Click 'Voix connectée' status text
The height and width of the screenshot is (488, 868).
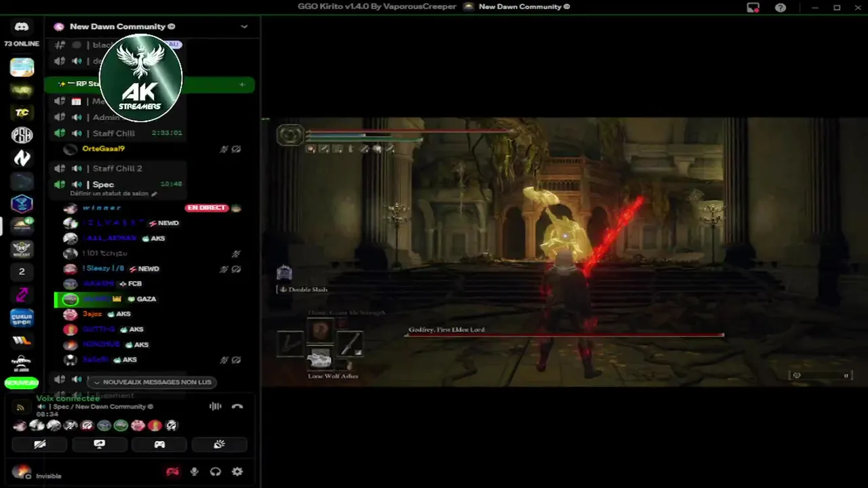68,399
